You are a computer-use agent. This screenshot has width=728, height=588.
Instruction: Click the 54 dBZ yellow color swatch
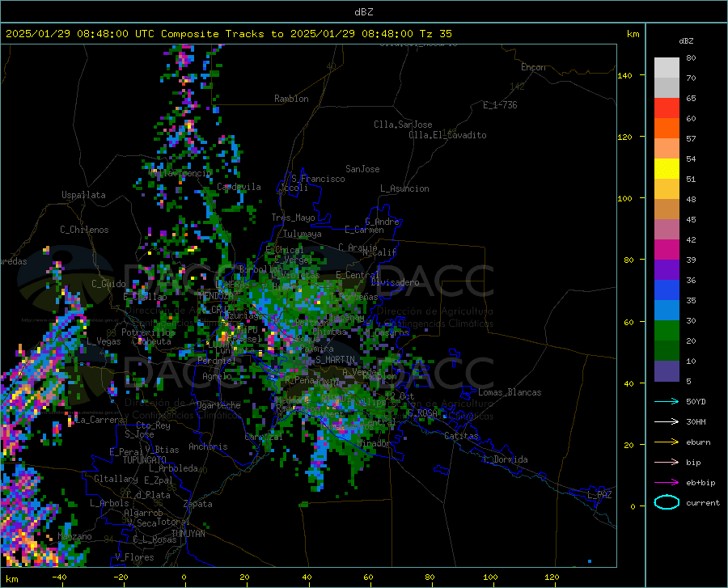coord(667,169)
